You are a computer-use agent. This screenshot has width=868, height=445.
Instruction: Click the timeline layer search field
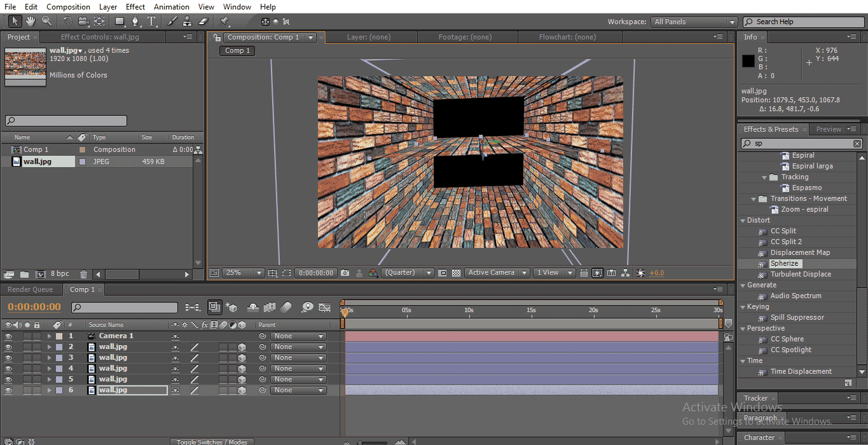125,308
